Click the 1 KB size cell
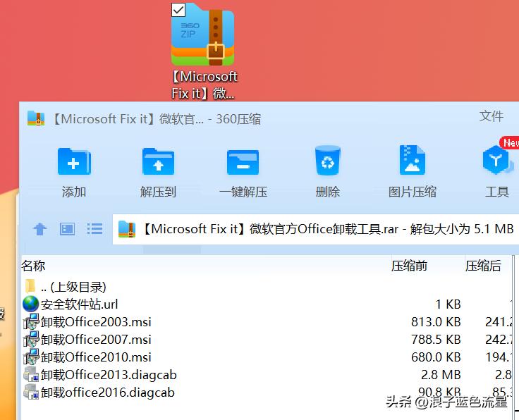Image resolution: width=519 pixels, height=420 pixels. [x=448, y=304]
